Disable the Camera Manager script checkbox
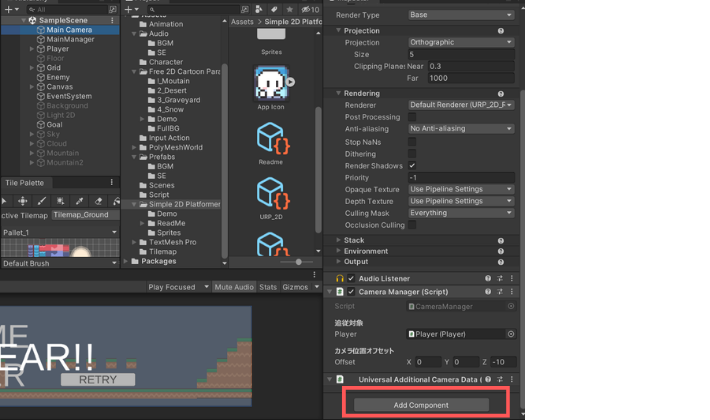The image size is (710, 420). (351, 291)
